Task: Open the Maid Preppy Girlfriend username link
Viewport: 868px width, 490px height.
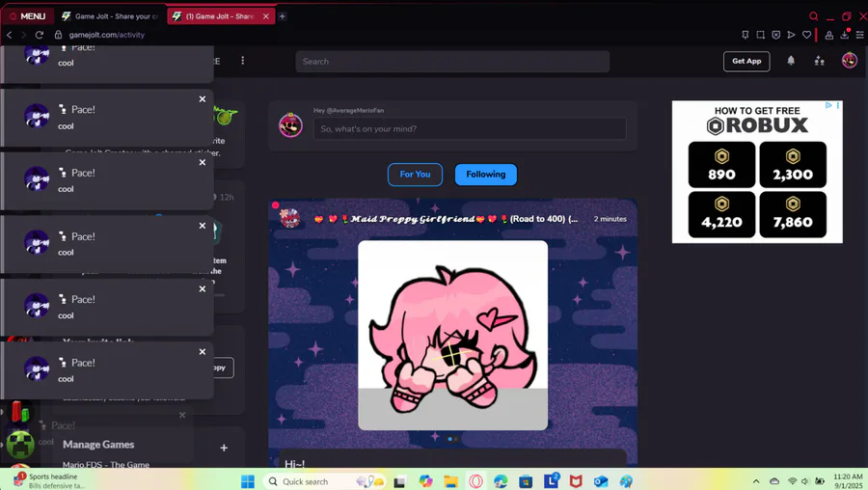Action: [445, 219]
